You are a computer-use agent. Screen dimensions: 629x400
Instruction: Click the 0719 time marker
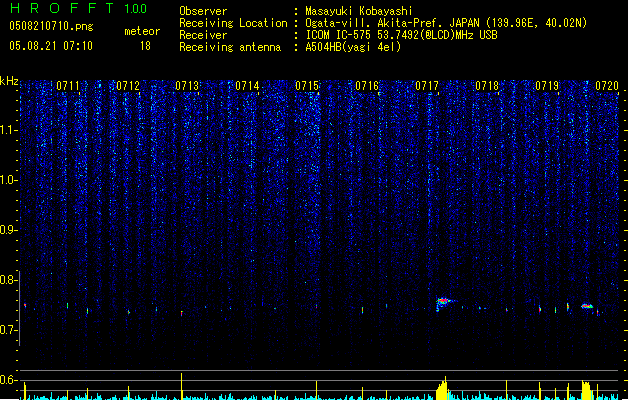coord(547,86)
